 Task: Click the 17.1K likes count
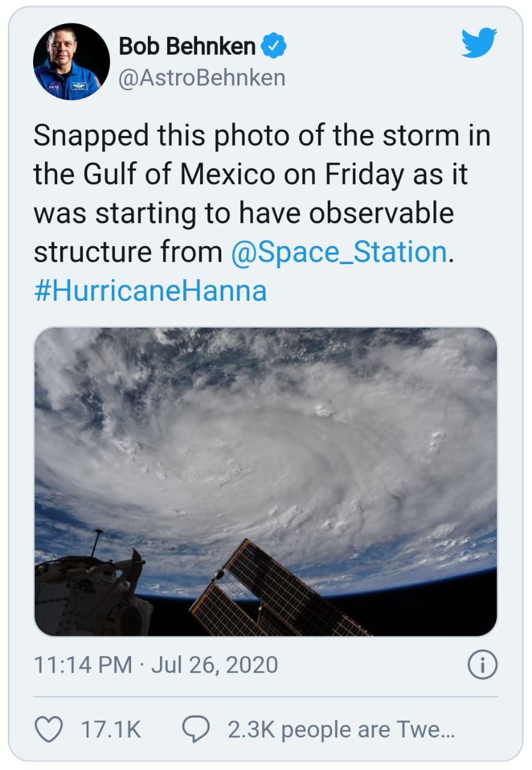point(111,730)
